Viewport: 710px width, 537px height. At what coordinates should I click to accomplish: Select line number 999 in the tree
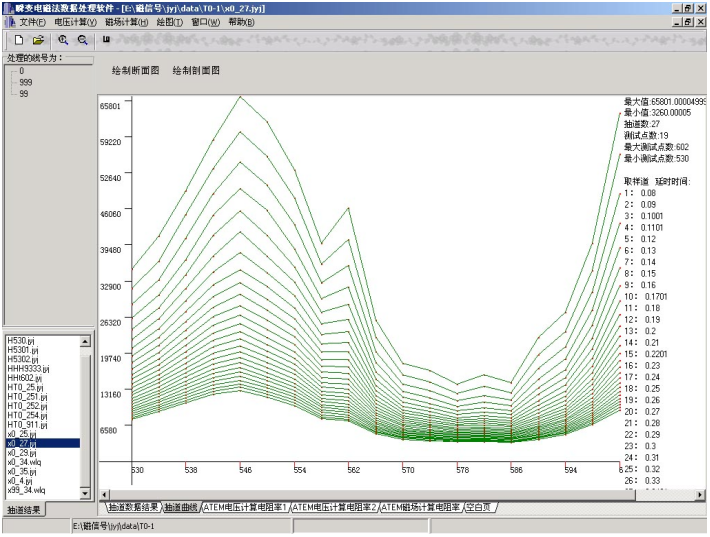point(25,83)
